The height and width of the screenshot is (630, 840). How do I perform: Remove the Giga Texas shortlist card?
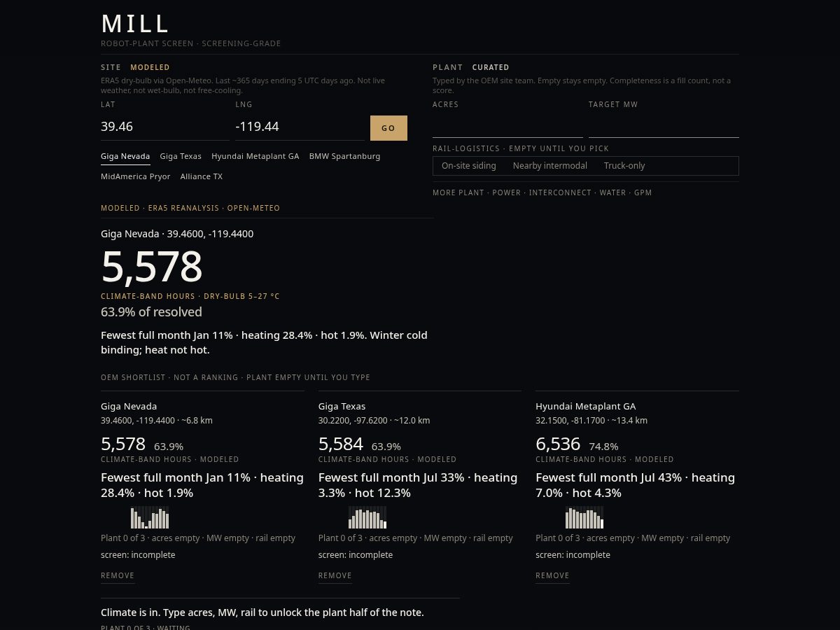pyautogui.click(x=335, y=575)
